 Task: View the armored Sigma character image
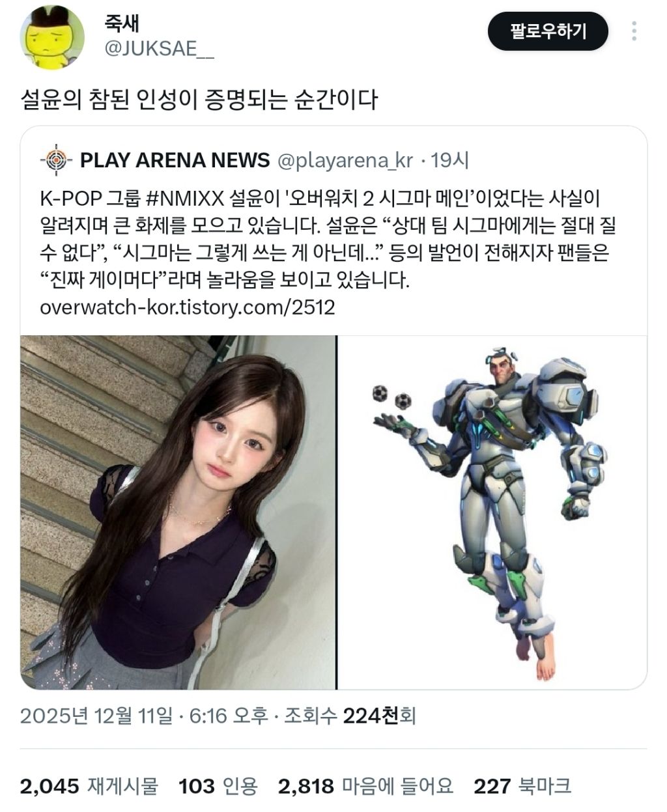(492, 512)
